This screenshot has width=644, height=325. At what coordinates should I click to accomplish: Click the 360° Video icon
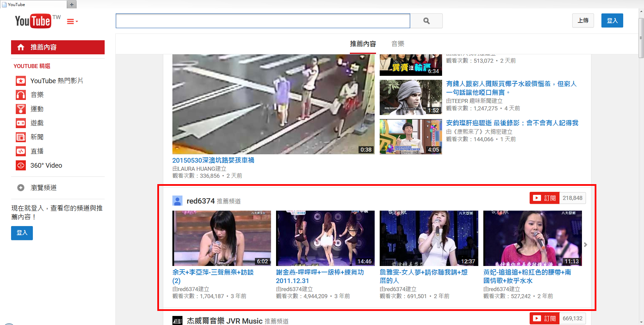[x=21, y=165]
